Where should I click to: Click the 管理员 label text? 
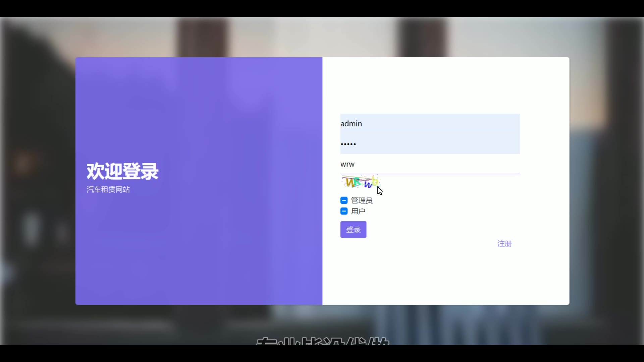click(x=362, y=200)
